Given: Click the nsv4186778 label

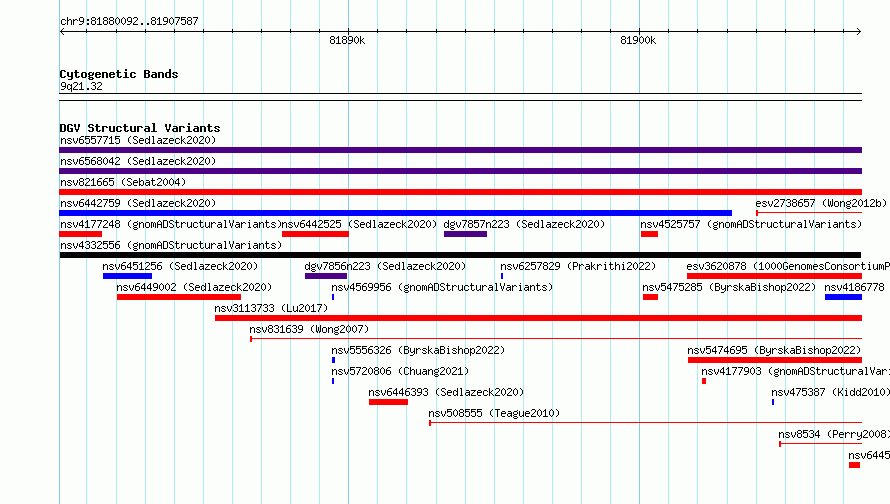Looking at the screenshot, I should click(x=854, y=287).
